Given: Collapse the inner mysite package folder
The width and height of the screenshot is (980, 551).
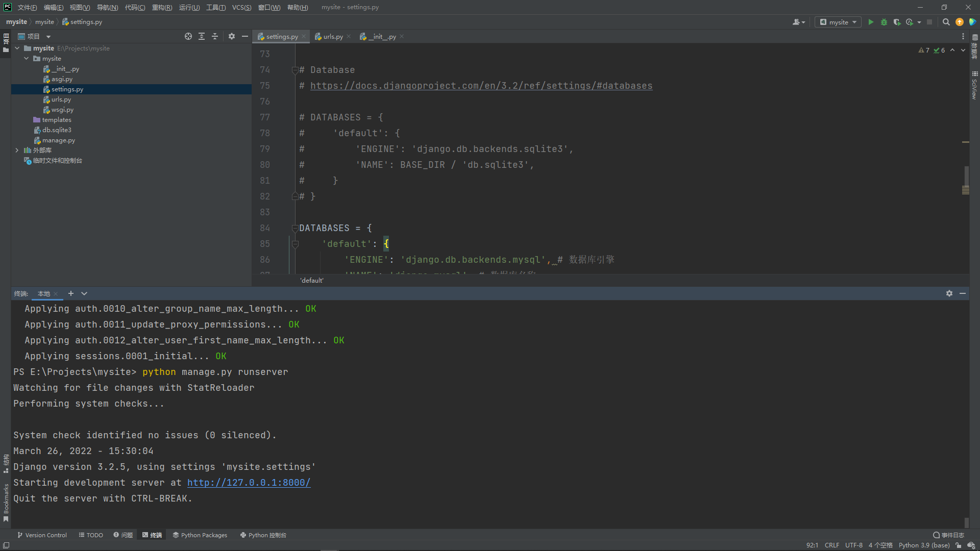Looking at the screenshot, I should pyautogui.click(x=27, y=59).
